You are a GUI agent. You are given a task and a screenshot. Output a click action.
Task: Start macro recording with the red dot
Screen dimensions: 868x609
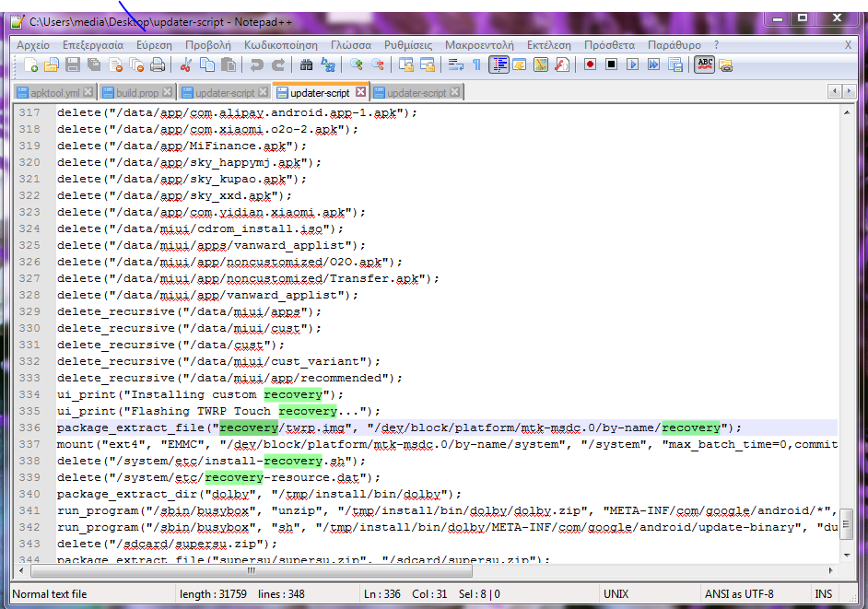[589, 64]
